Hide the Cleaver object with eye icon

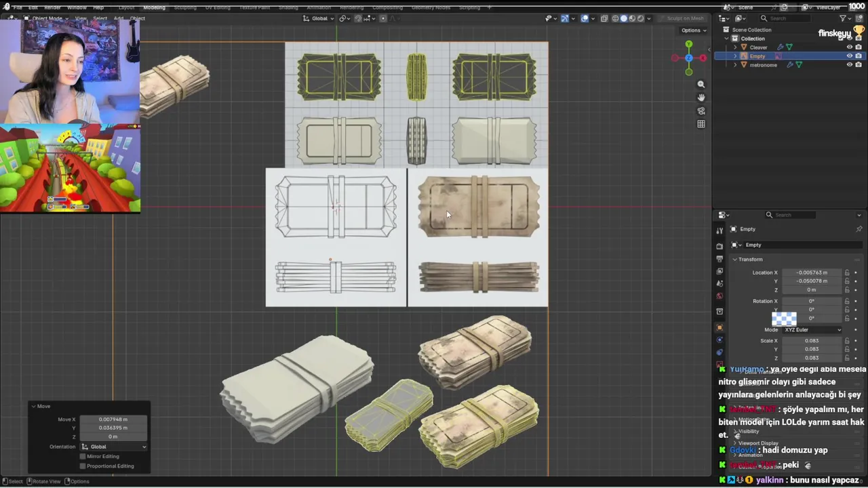point(849,47)
